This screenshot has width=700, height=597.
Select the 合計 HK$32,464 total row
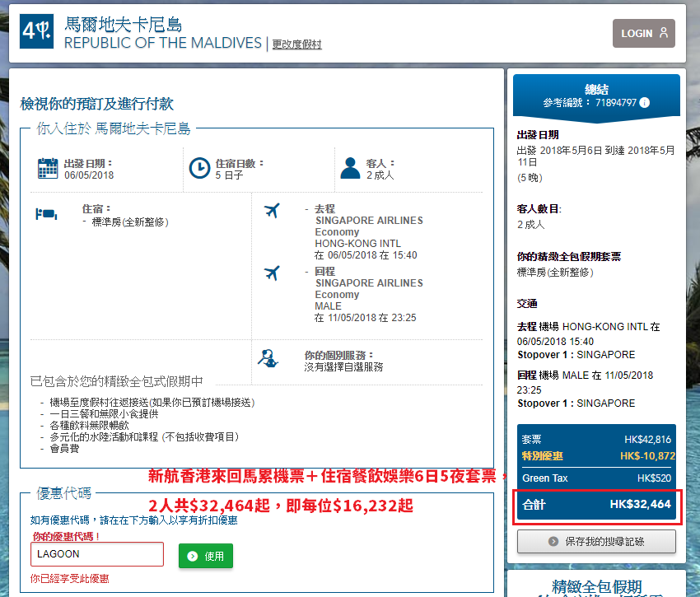596,505
